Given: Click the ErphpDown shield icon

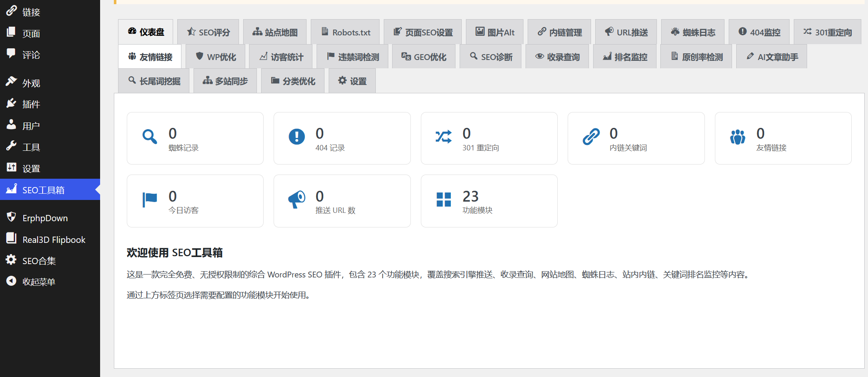Looking at the screenshot, I should click(x=11, y=217).
